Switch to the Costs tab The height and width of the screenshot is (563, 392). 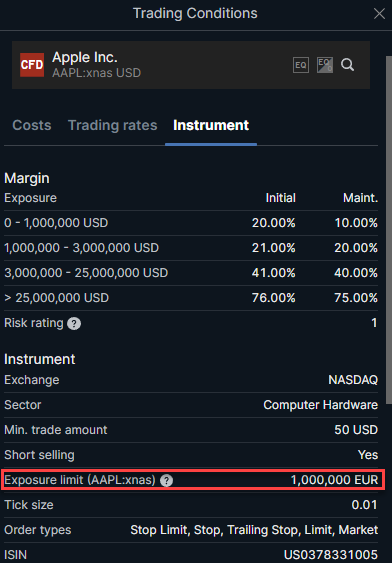click(32, 125)
